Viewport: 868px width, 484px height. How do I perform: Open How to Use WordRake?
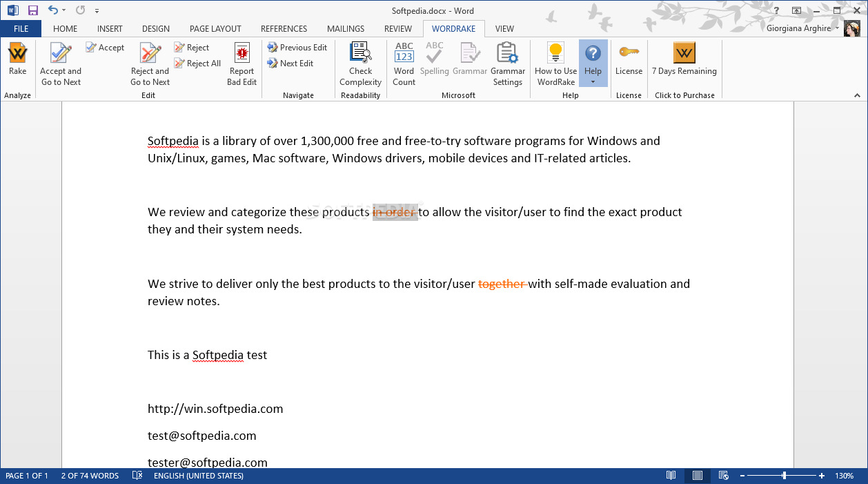point(555,64)
